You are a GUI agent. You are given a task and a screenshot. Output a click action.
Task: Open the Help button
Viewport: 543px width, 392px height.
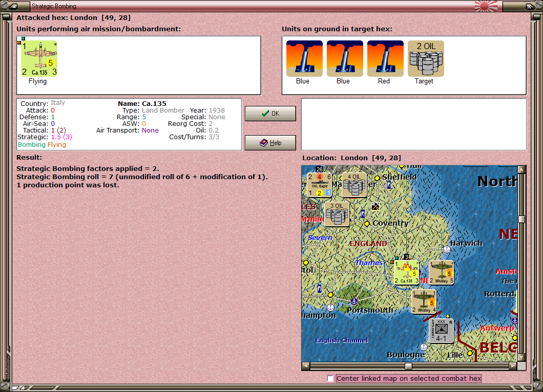(270, 143)
